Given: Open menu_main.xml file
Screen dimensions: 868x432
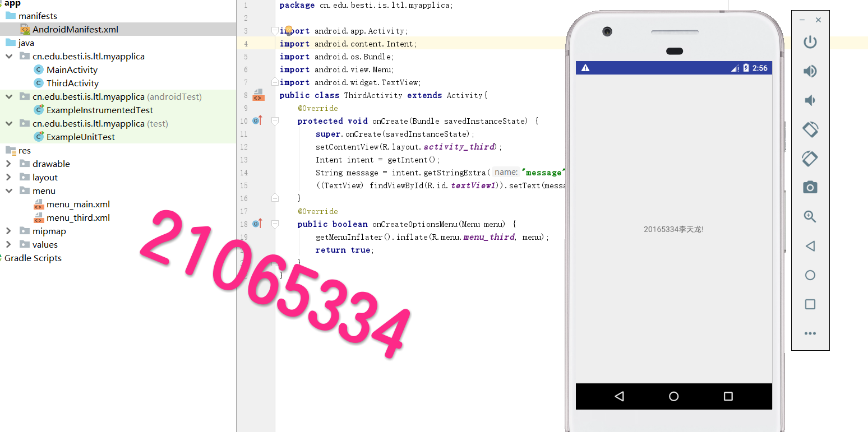Looking at the screenshot, I should click(78, 204).
